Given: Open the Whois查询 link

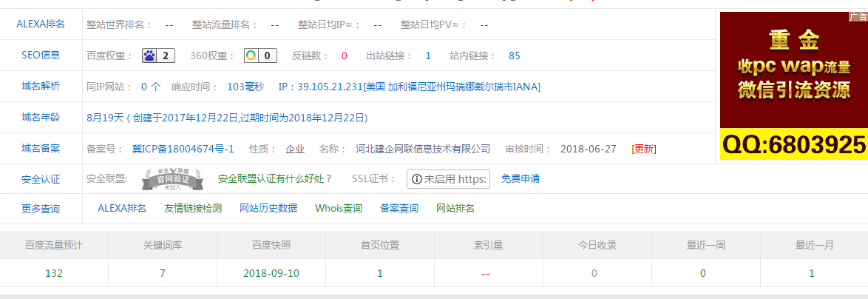Looking at the screenshot, I should click(339, 208).
